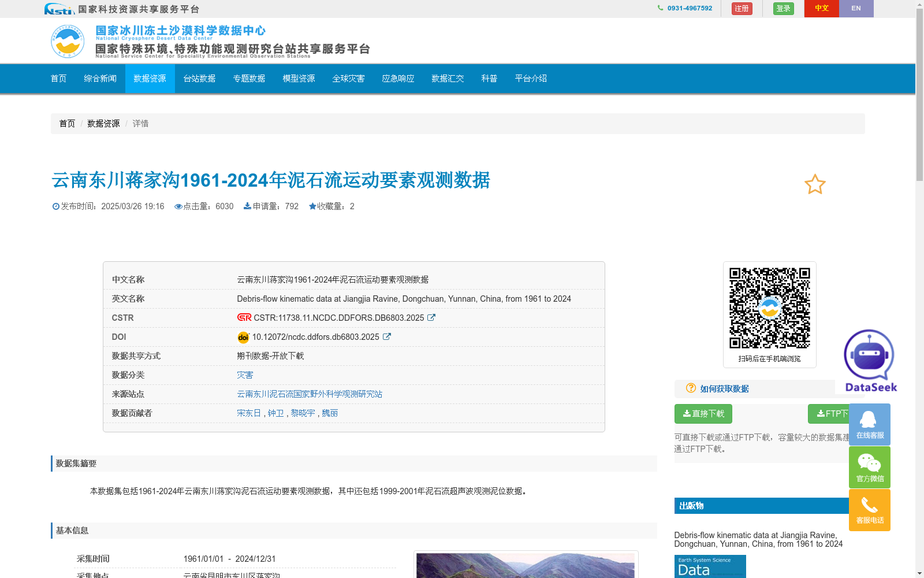Click the English dataset name text
This screenshot has width=924, height=578.
pyautogui.click(x=404, y=299)
